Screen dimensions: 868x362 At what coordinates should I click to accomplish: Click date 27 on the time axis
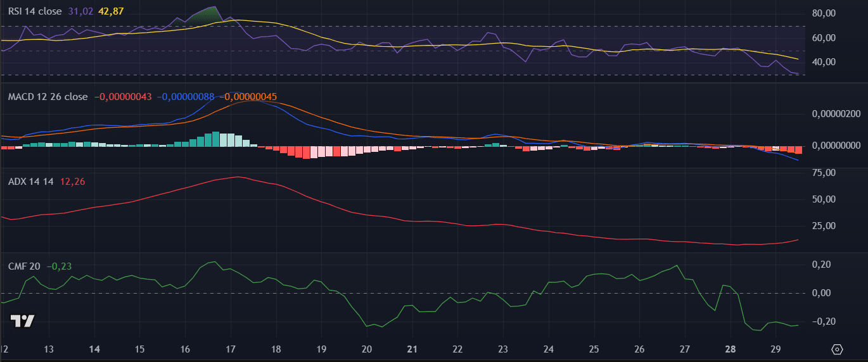pyautogui.click(x=685, y=349)
